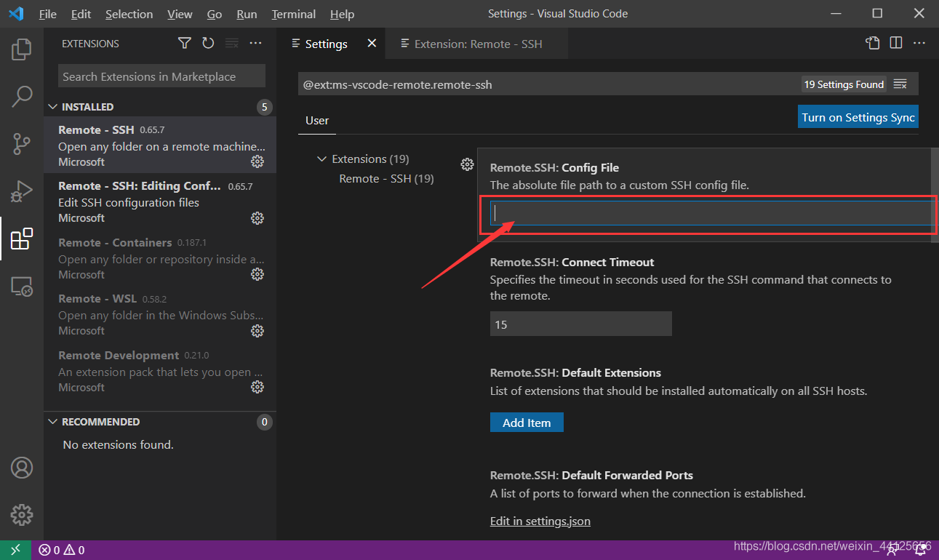Click the Config File path input field
939x560 pixels.
[709, 213]
